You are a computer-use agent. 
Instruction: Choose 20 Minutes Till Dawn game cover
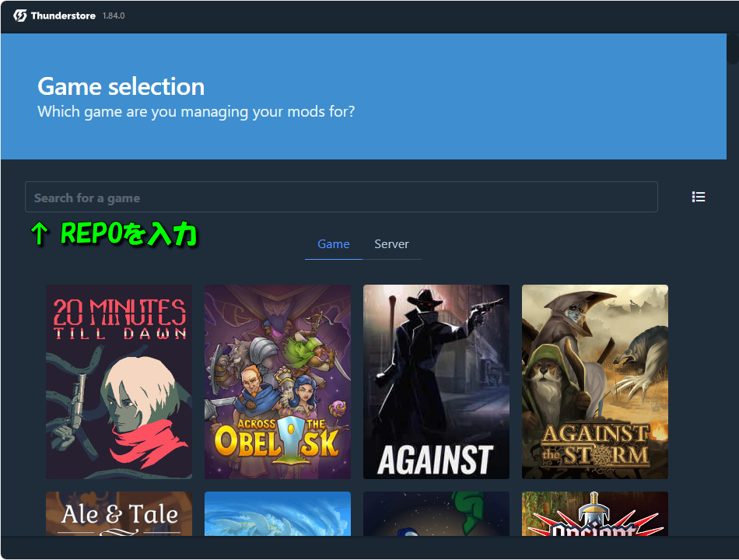click(119, 382)
